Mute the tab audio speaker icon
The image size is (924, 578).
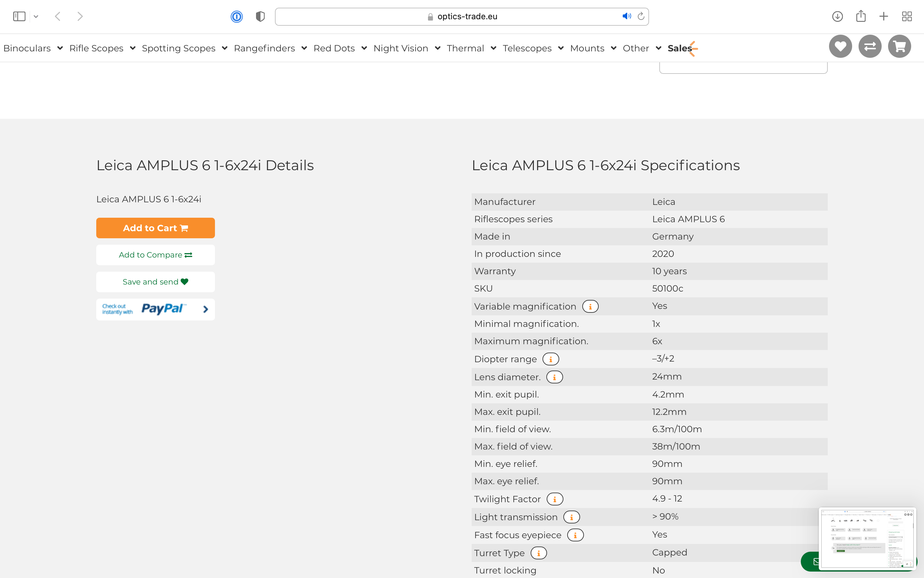pyautogui.click(x=627, y=16)
